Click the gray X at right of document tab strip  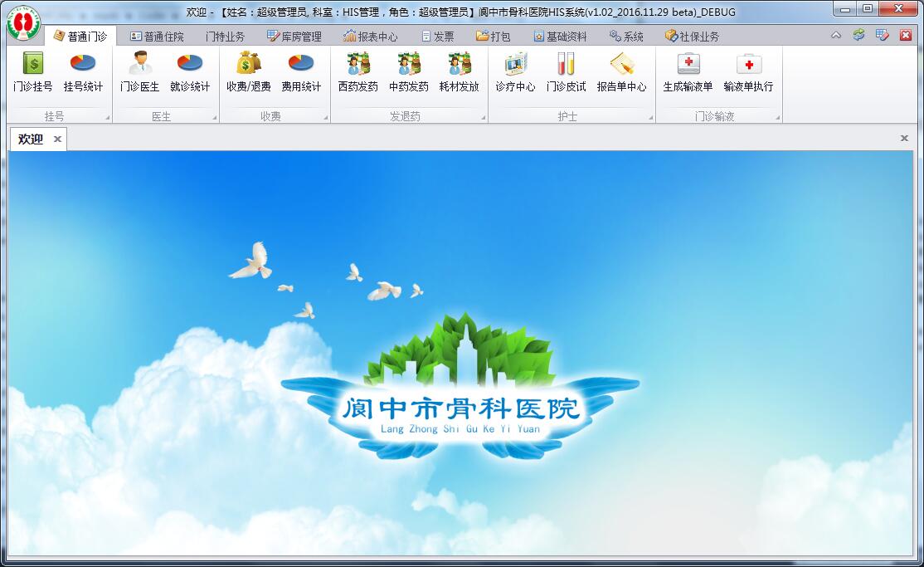coord(904,138)
